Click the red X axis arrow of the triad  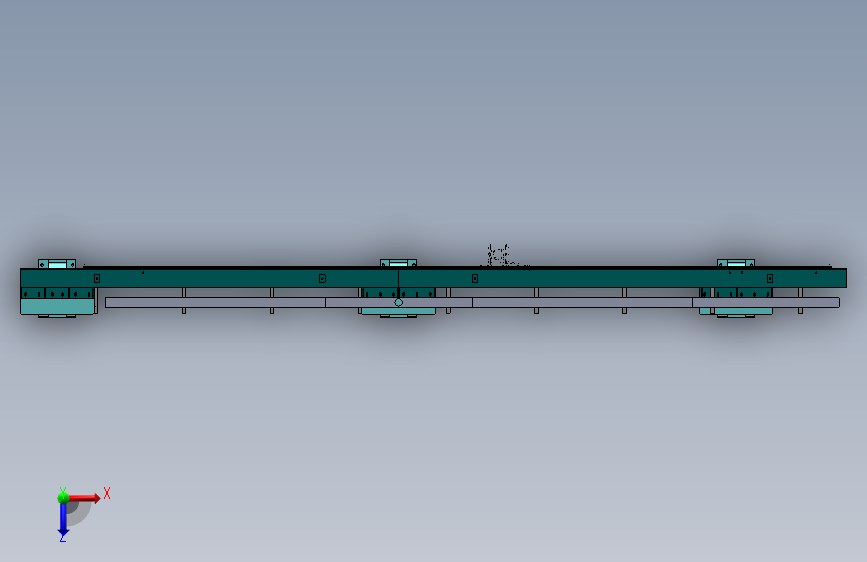pyautogui.click(x=85, y=498)
